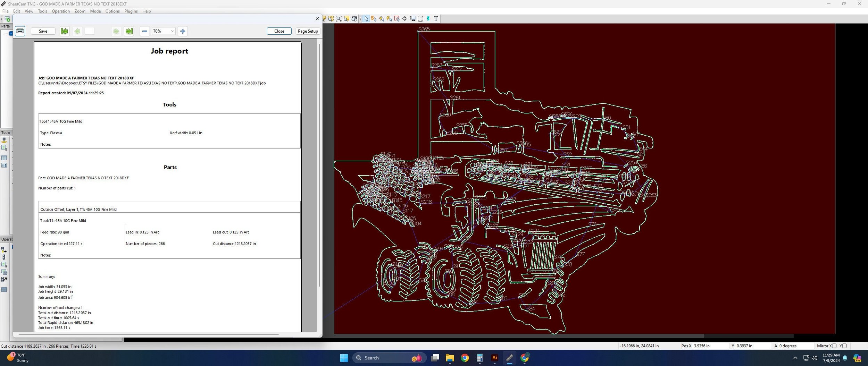Screen dimensions: 868x366
Task: Open the Help menu
Action: coord(147,11)
